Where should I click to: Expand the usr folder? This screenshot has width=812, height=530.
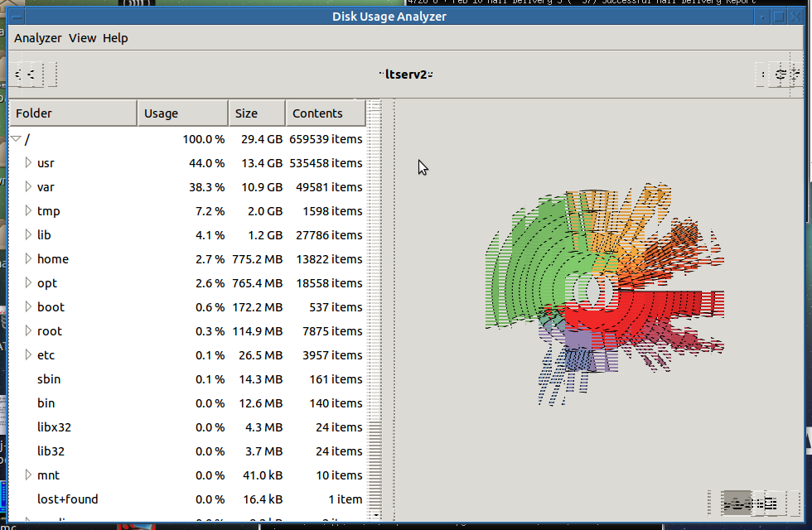[x=28, y=163]
